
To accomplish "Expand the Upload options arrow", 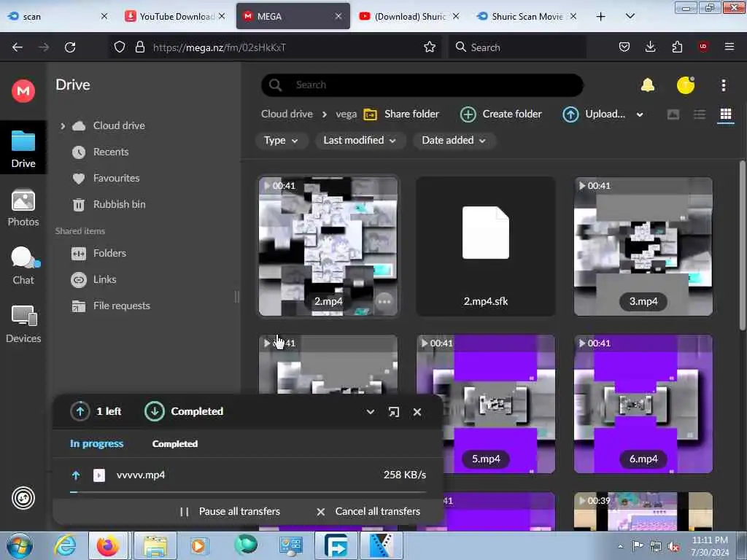I will pyautogui.click(x=640, y=114).
